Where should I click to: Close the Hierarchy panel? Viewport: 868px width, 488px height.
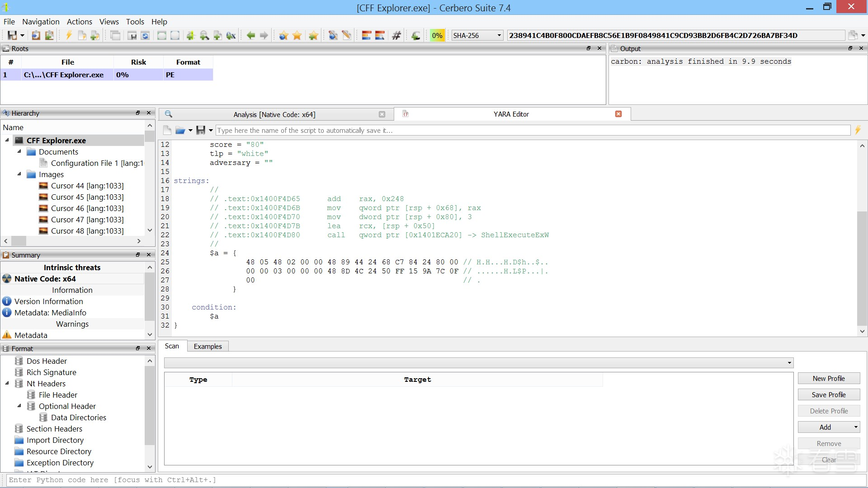149,113
